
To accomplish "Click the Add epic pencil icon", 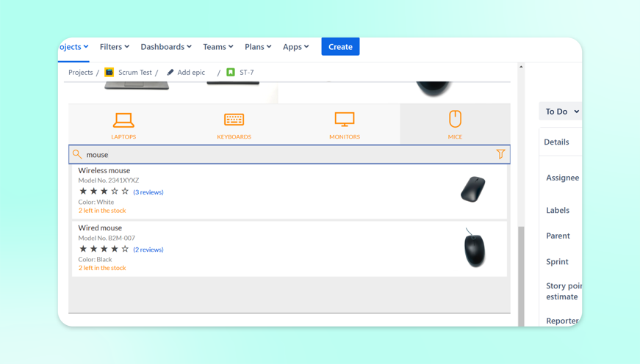I will 170,72.
